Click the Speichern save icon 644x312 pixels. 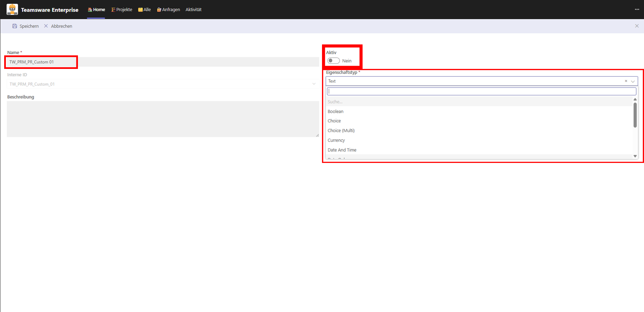point(14,26)
